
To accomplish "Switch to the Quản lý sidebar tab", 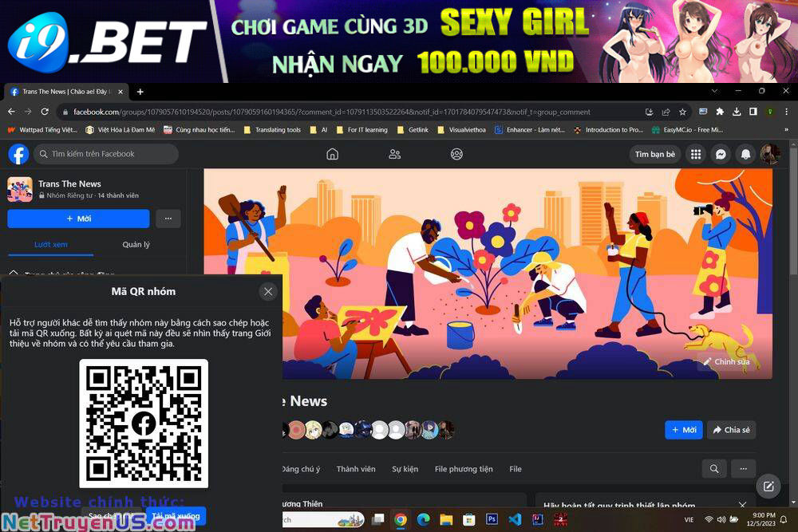I will (136, 244).
